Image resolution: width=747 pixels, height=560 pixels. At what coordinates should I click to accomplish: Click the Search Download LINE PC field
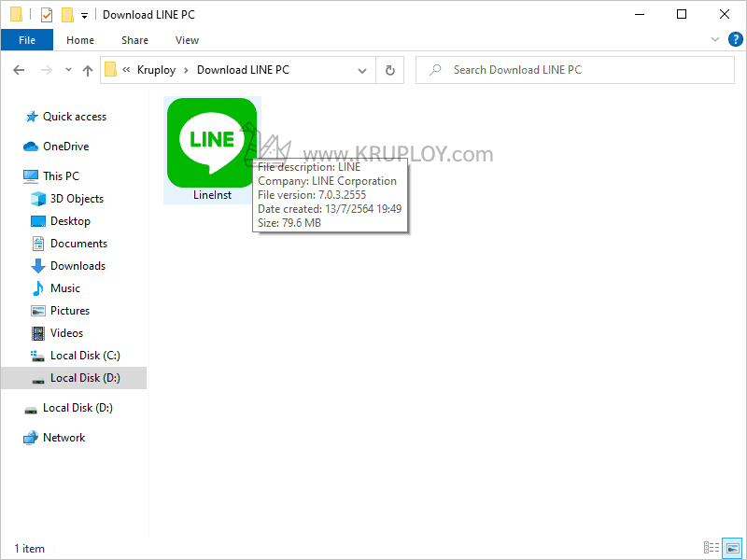click(x=575, y=70)
